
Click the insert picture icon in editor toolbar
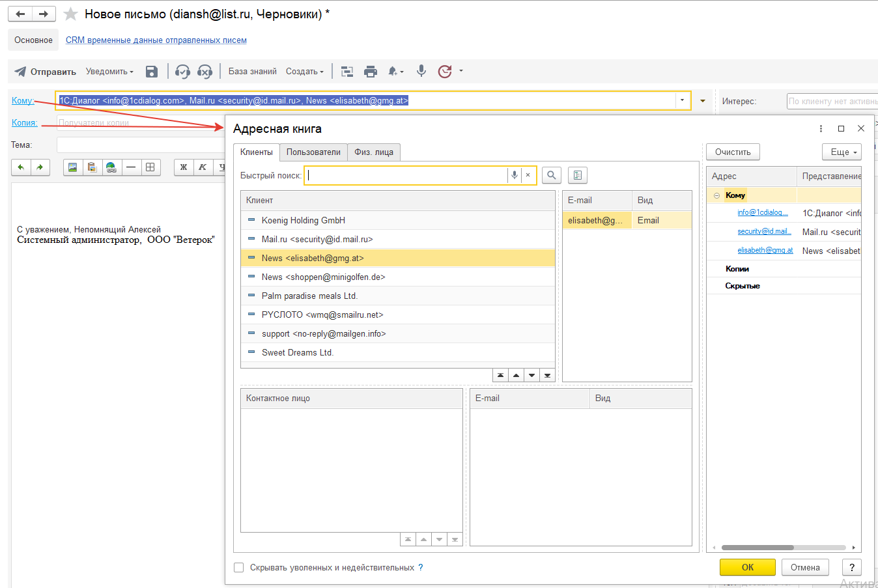pyautogui.click(x=72, y=167)
